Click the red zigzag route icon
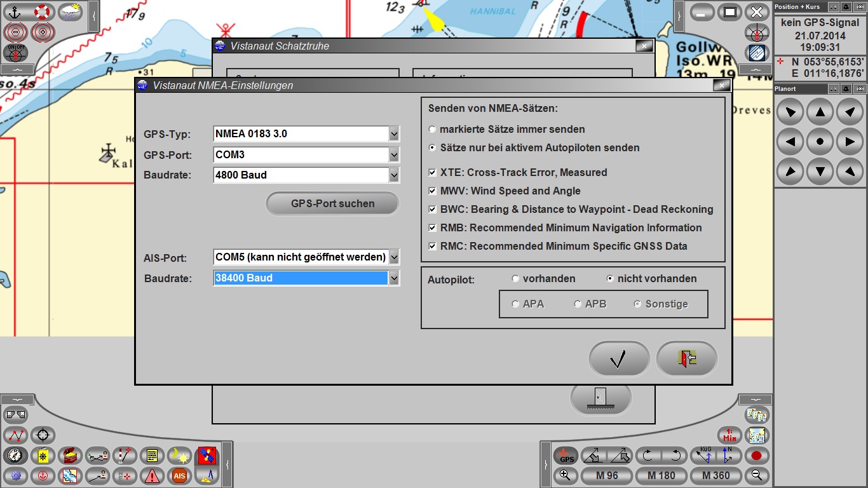Viewport: 868px width, 488px height. coord(16,435)
